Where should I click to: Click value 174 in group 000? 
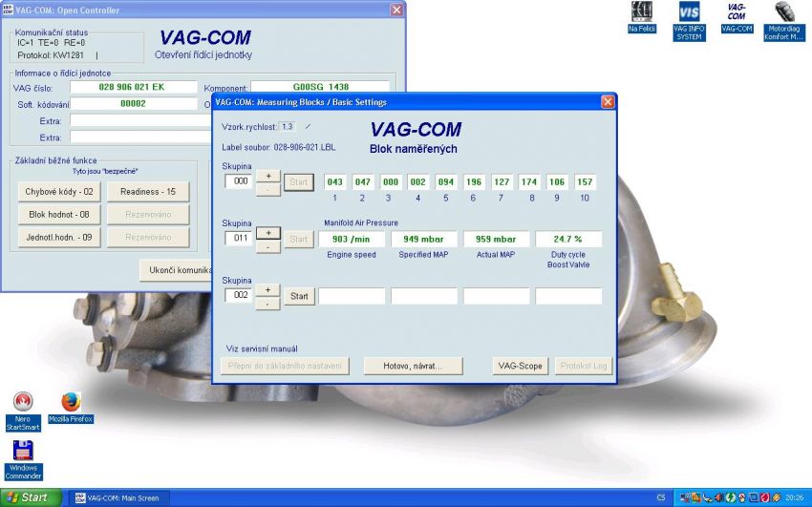(529, 182)
